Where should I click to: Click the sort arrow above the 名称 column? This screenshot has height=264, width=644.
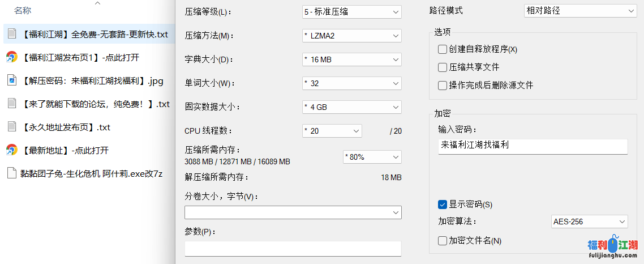pyautogui.click(x=97, y=3)
